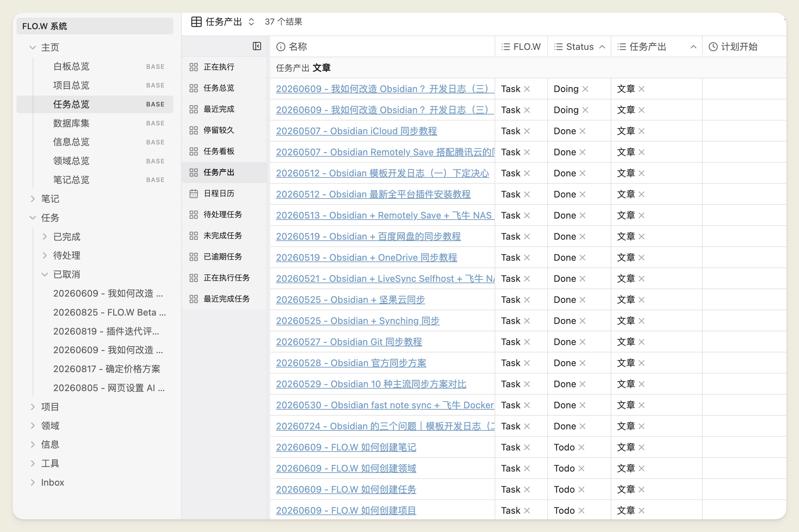This screenshot has width=799, height=532.
Task: Click grid icon next to 最近完成任务
Action: (x=194, y=299)
